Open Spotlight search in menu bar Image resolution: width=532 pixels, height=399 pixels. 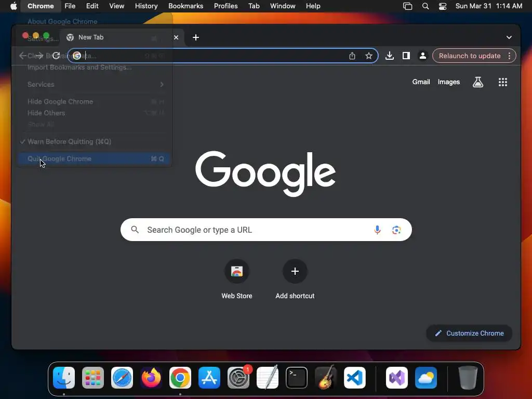point(425,6)
